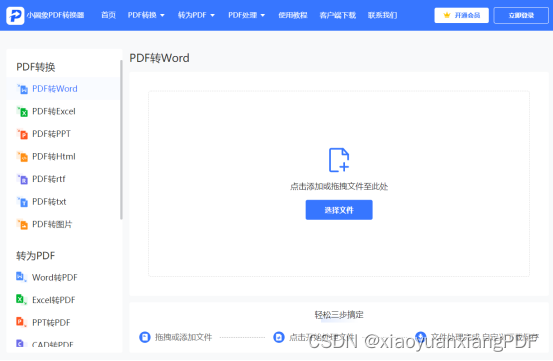Screen dimensions: 553x361
Task: Click the 小圆象PDF转换器 brand name
Action: point(55,15)
